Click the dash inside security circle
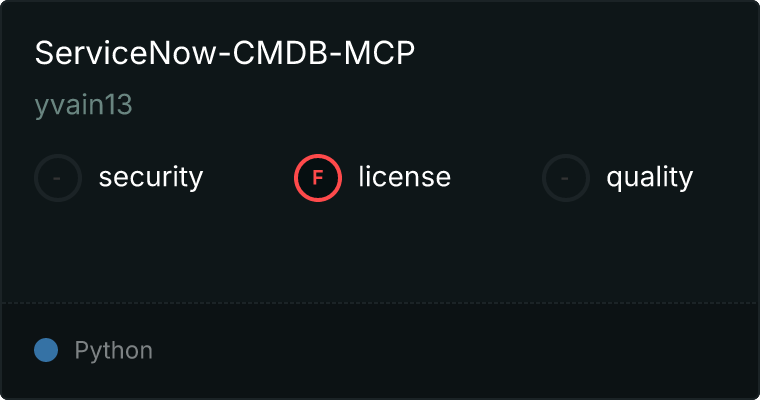Screen dimensions: 760x400 [57, 178]
